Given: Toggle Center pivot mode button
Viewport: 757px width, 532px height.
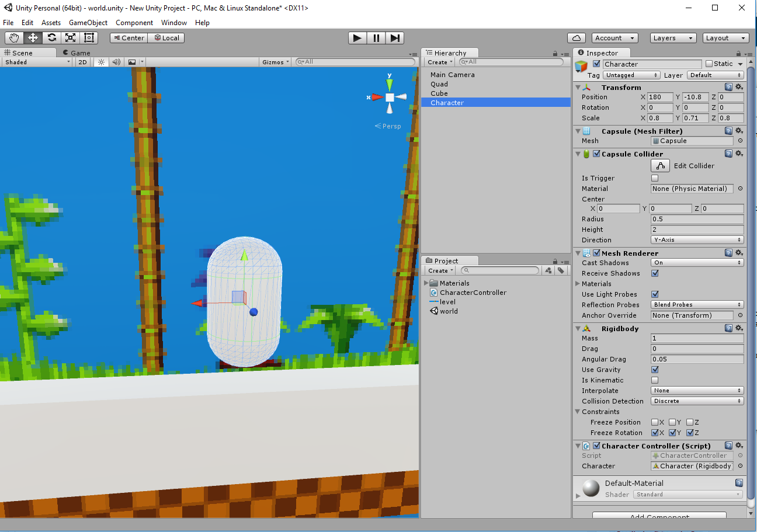Looking at the screenshot, I should pyautogui.click(x=129, y=38).
